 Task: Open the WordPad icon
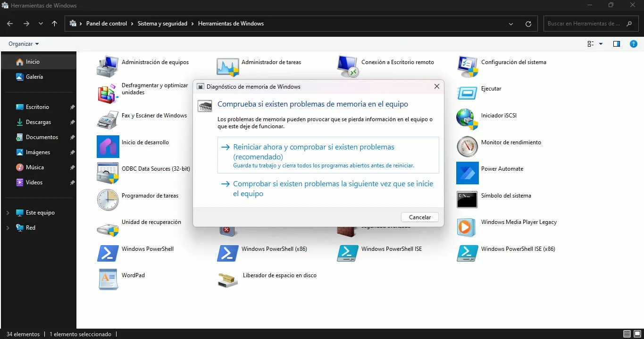point(108,280)
